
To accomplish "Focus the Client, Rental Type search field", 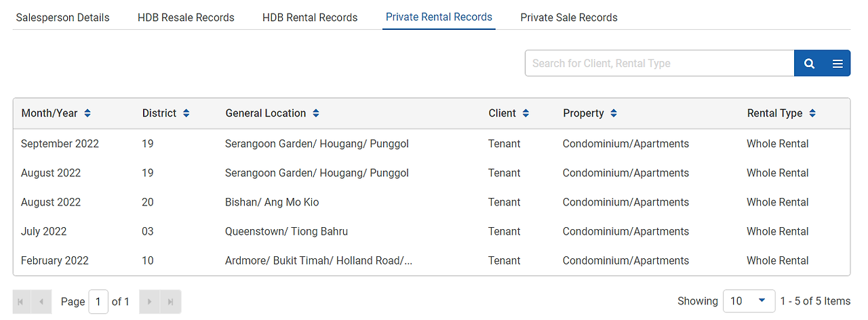I will coord(659,63).
